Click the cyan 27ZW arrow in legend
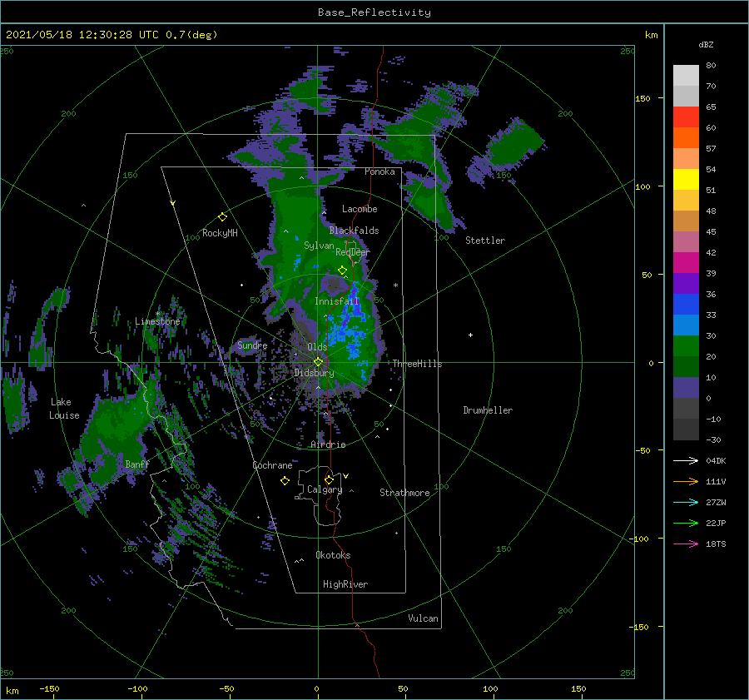The width and height of the screenshot is (749, 700). click(x=686, y=503)
